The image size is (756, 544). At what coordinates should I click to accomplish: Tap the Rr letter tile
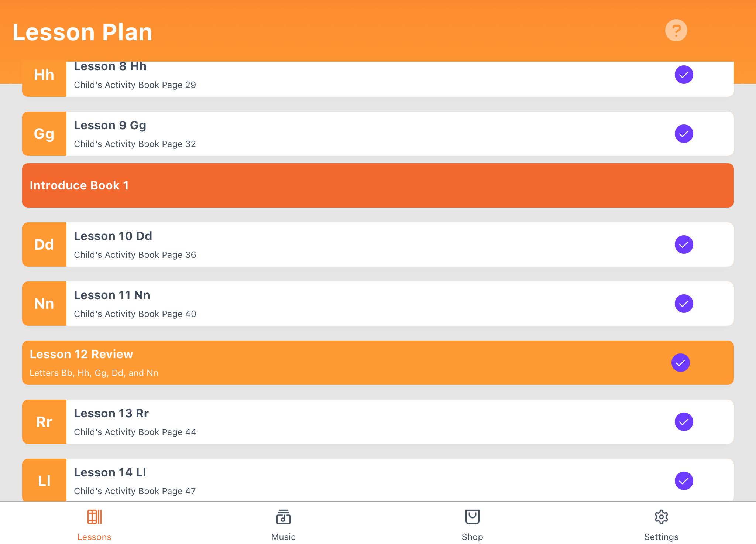tap(44, 422)
